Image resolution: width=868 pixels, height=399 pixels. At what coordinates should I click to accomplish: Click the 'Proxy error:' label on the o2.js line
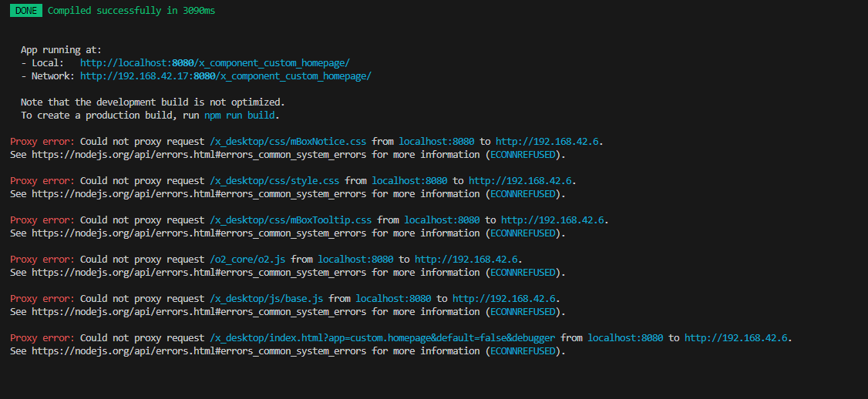tap(42, 260)
